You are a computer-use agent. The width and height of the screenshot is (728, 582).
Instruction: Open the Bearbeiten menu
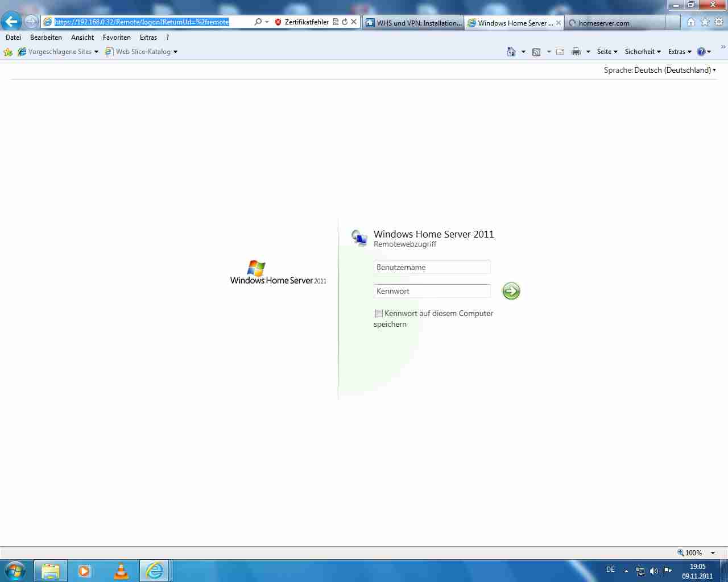pos(46,38)
